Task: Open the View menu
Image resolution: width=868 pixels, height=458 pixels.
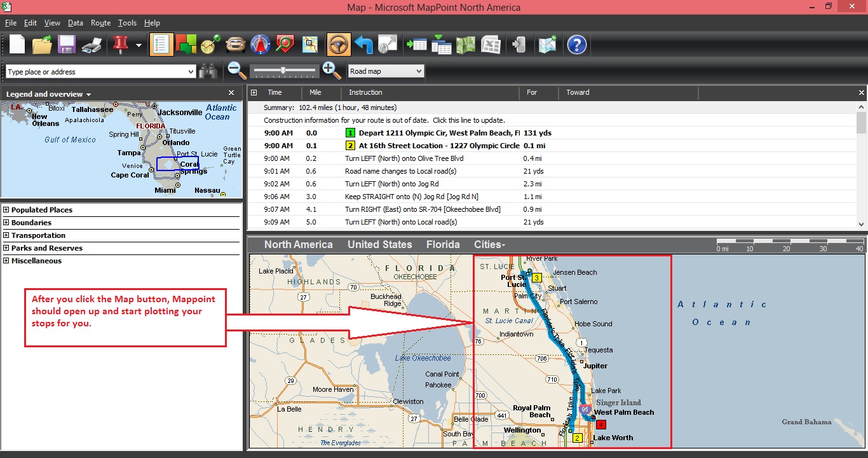Action: click(x=52, y=23)
